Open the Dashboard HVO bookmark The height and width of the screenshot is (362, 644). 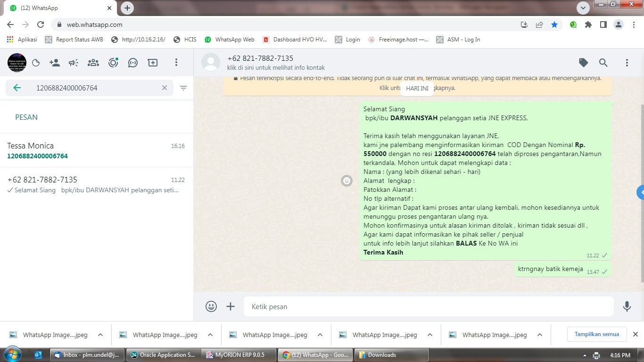pyautogui.click(x=295, y=40)
